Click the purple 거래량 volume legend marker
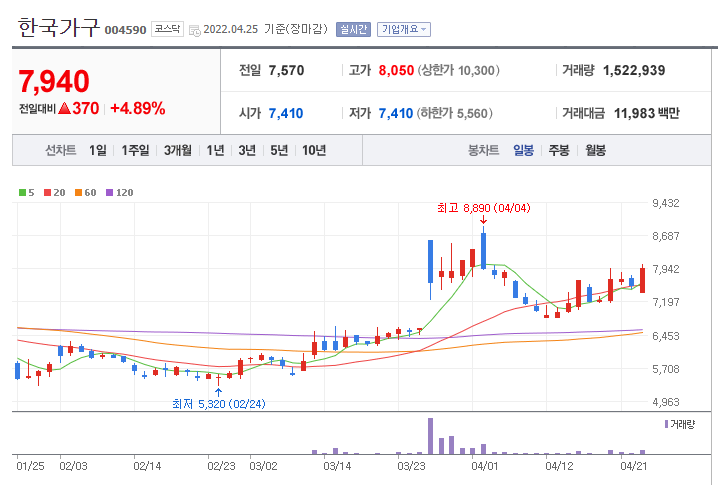This screenshot has height=485, width=718. click(x=666, y=424)
